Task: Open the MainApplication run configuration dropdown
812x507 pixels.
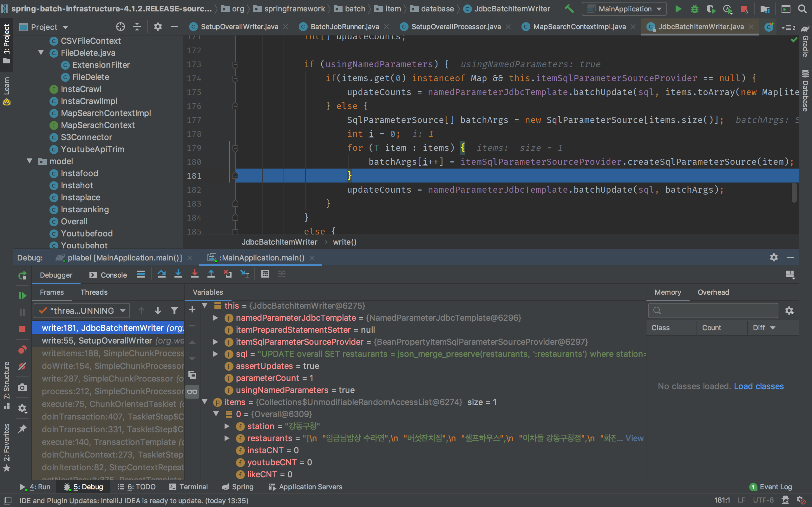Action: pyautogui.click(x=625, y=9)
